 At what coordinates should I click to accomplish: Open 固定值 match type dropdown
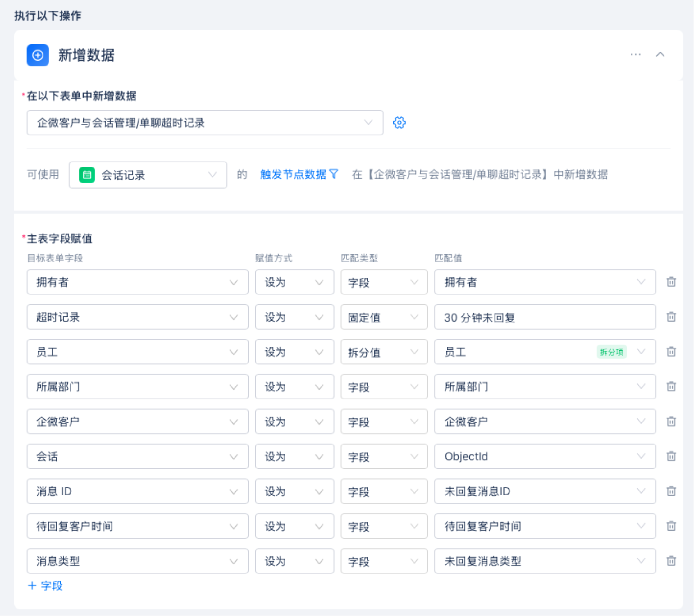click(384, 317)
